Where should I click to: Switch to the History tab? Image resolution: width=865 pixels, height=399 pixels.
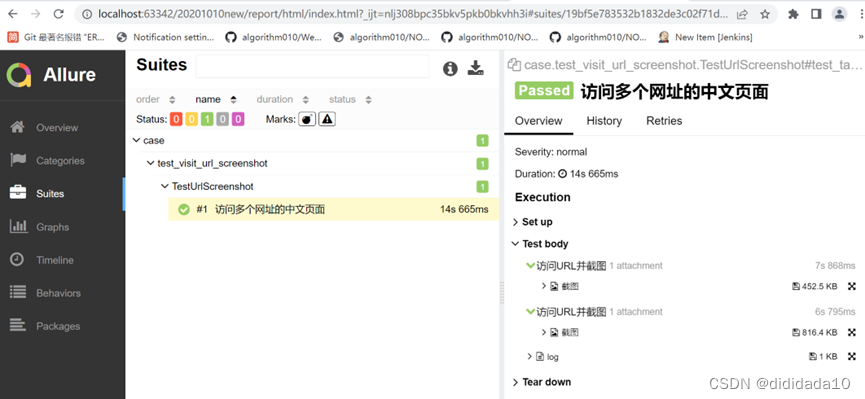[604, 121]
